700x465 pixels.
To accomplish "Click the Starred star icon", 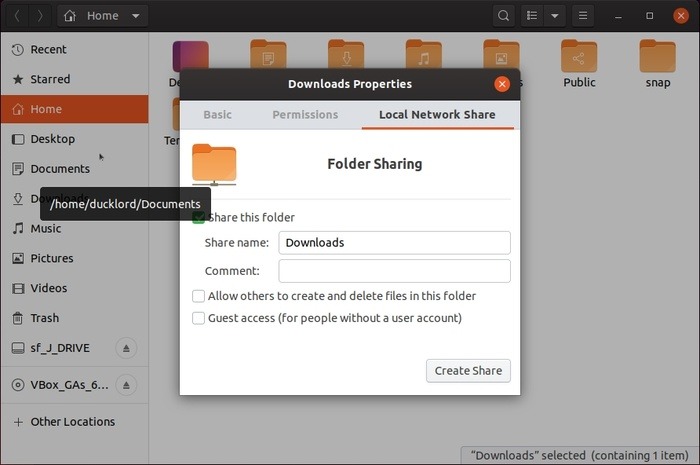I will point(18,79).
